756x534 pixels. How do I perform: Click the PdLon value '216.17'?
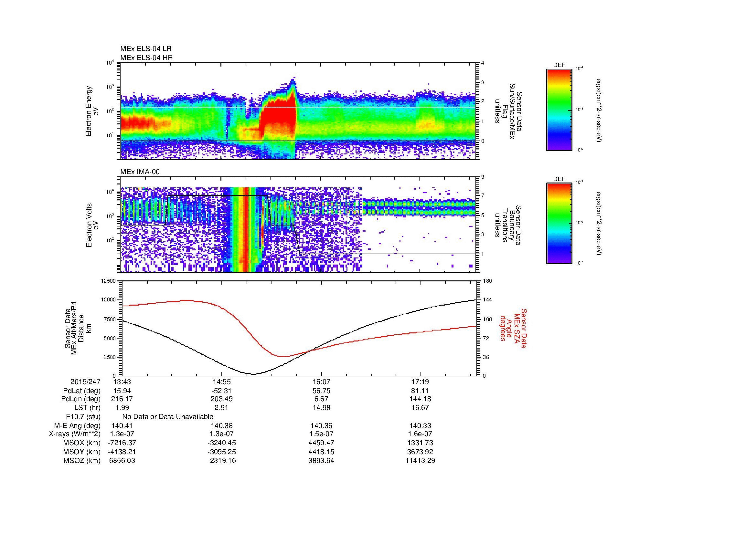tap(122, 399)
